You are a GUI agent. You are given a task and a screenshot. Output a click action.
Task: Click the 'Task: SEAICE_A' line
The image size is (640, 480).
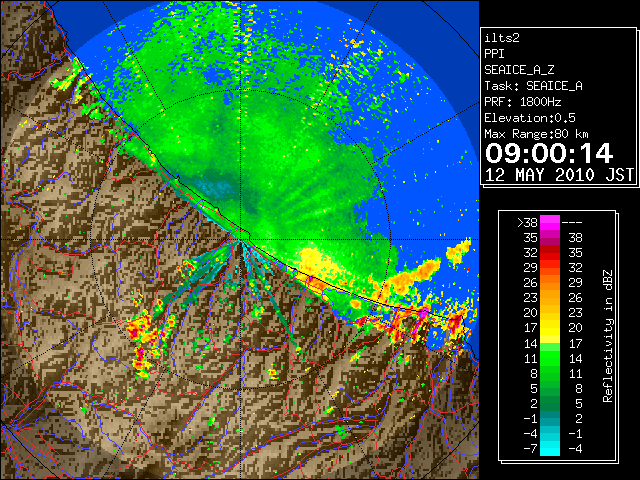(533, 86)
